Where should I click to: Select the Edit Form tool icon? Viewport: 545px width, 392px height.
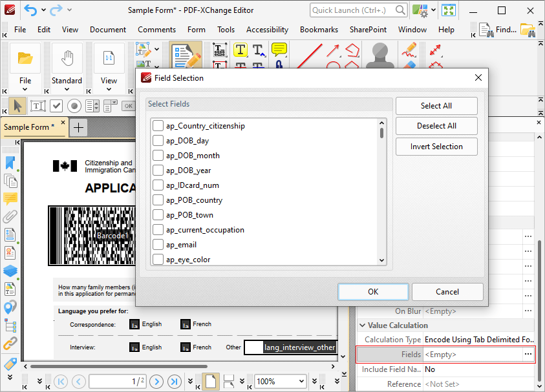(x=186, y=56)
